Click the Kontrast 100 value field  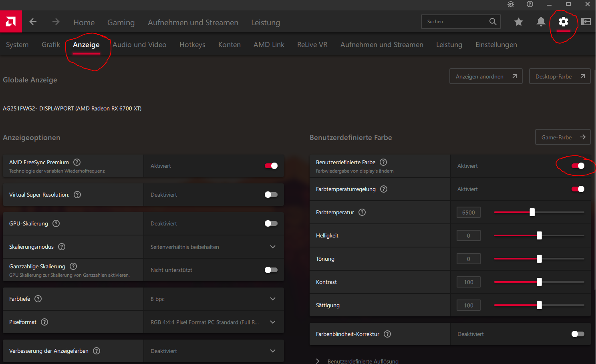click(468, 282)
